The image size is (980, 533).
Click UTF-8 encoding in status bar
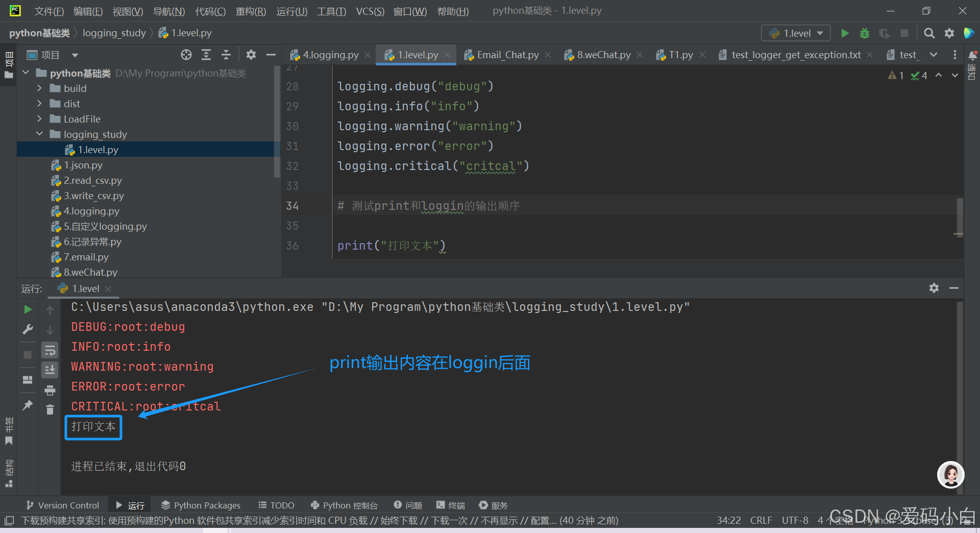click(795, 520)
